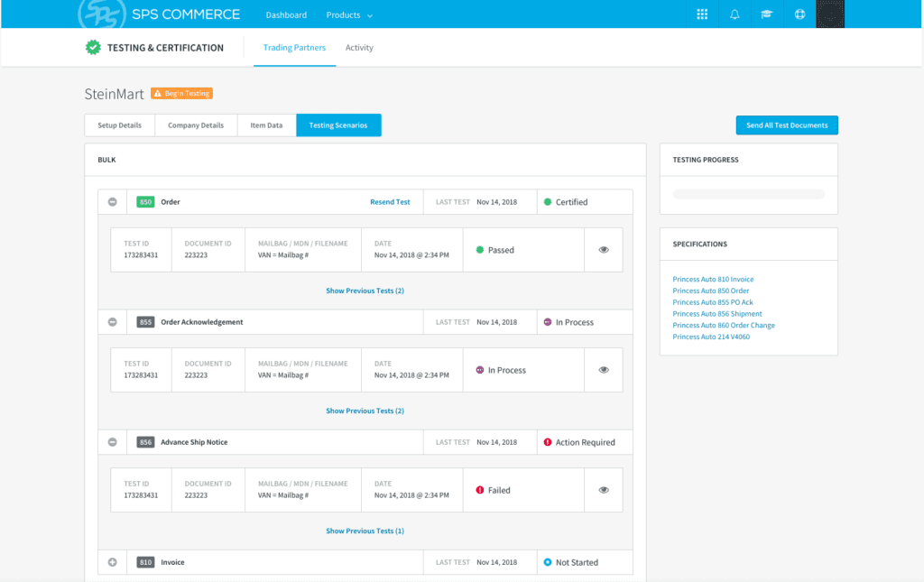
Task: Click the 856 document badge
Action: pyautogui.click(x=145, y=442)
